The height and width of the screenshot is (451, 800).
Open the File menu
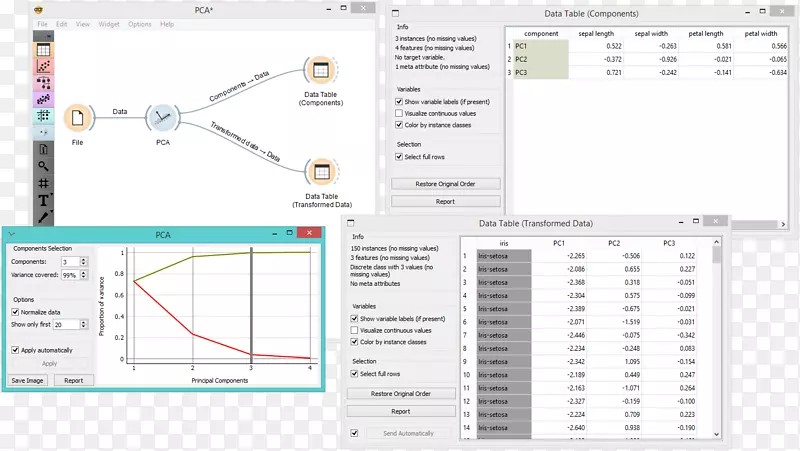[x=42, y=24]
